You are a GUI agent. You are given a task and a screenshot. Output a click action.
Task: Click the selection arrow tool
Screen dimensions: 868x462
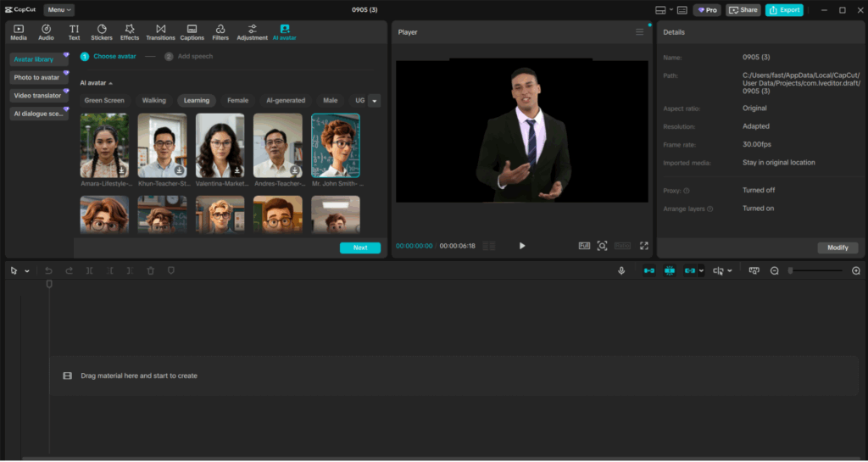[14, 270]
